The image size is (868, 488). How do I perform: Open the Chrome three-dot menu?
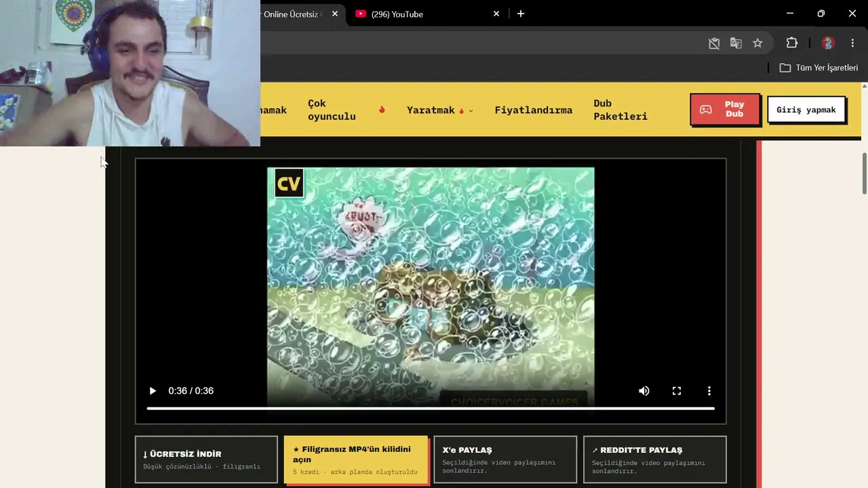[852, 43]
